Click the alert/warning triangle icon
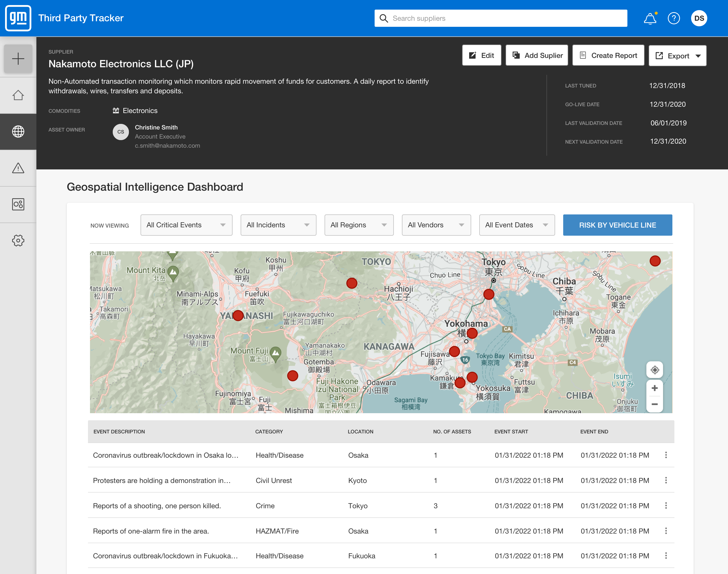This screenshot has width=728, height=574. pos(18,167)
